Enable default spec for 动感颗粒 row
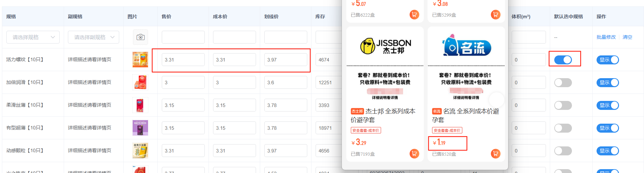This screenshot has width=644, height=173. [x=563, y=151]
